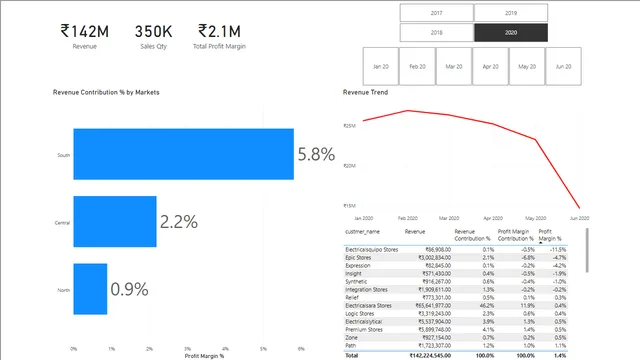Image resolution: width=640 pixels, height=360 pixels.
Task: Click the Revenue Contribution % by Markets title
Action: click(106, 92)
